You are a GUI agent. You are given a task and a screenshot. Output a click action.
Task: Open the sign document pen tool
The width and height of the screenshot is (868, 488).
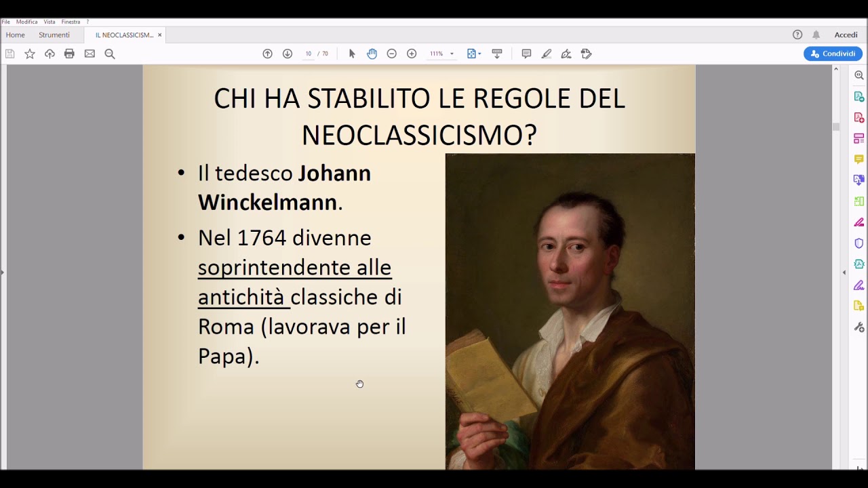click(x=566, y=54)
